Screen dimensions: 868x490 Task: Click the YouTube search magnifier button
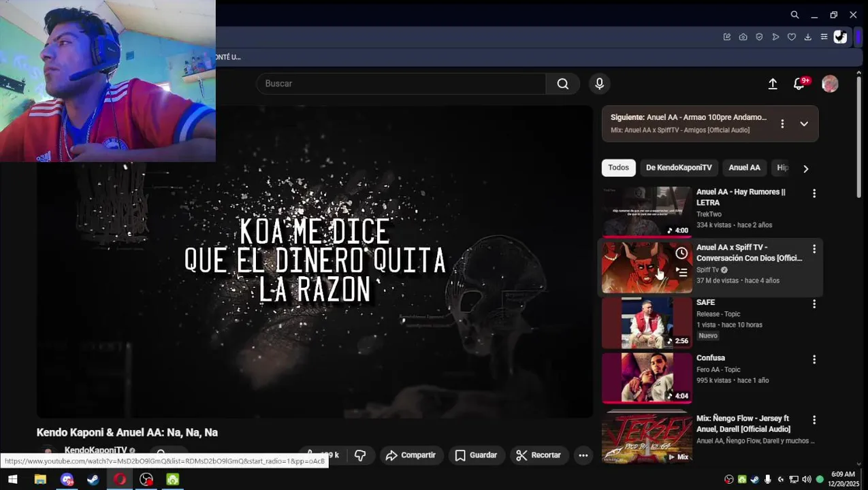562,83
